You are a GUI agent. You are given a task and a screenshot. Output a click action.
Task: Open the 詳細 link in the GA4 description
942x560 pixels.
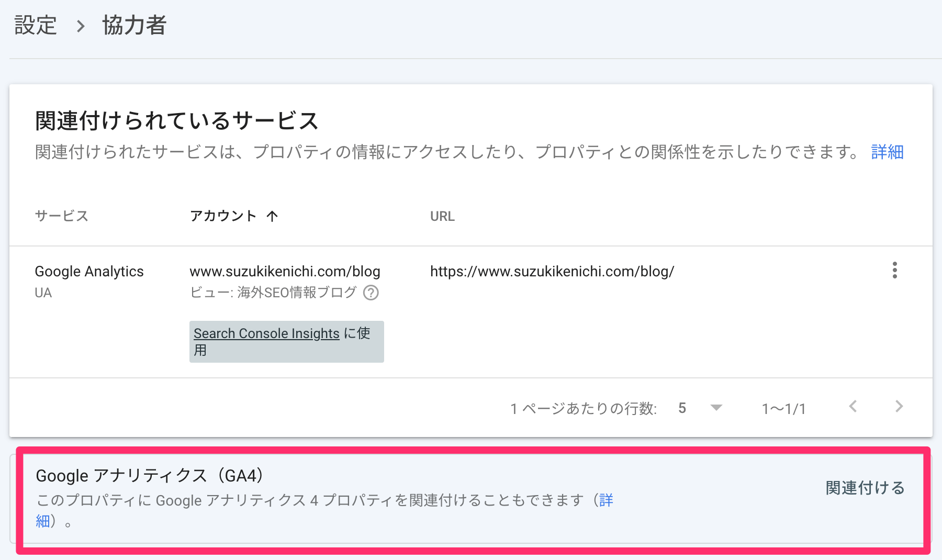(606, 500)
